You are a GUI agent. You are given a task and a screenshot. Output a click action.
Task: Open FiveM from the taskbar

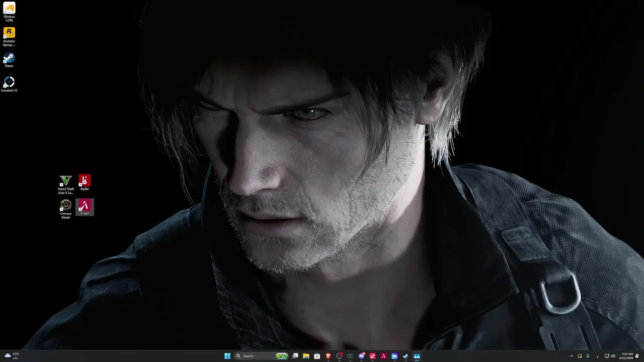tap(383, 356)
